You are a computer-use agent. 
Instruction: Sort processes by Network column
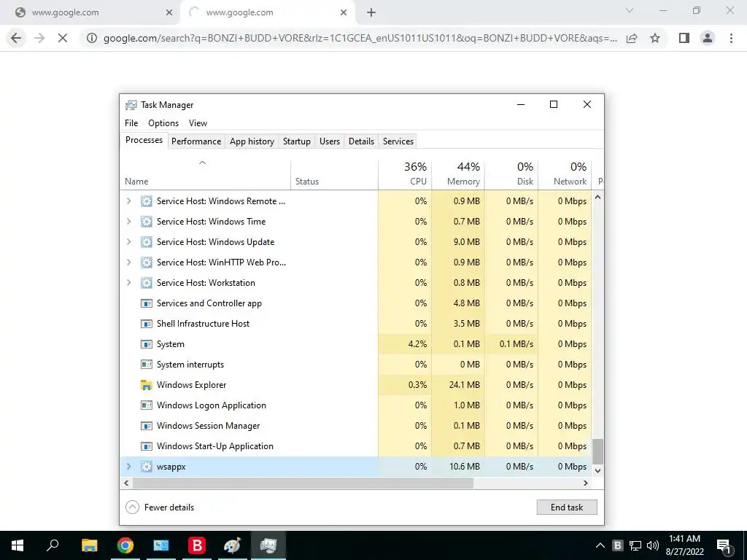click(x=565, y=174)
